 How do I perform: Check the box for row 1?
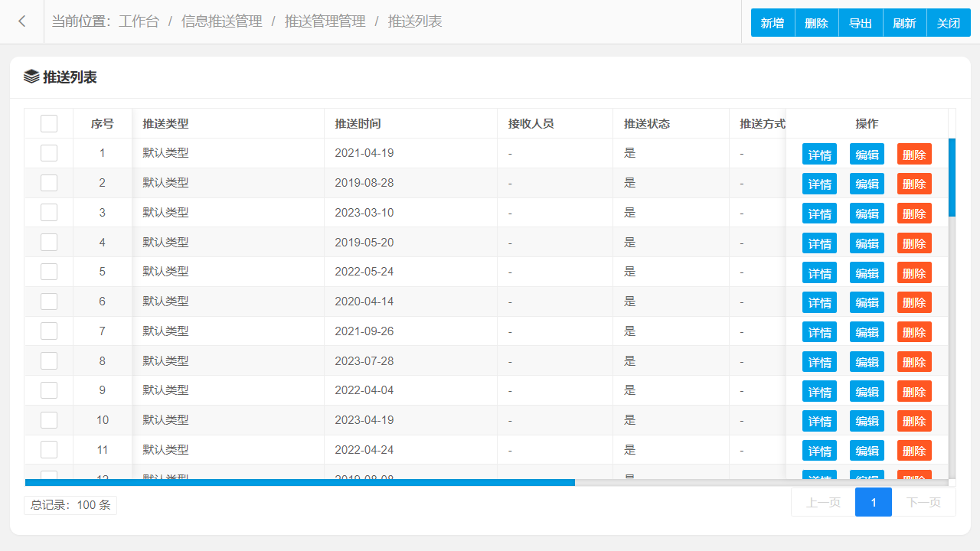tap(49, 153)
